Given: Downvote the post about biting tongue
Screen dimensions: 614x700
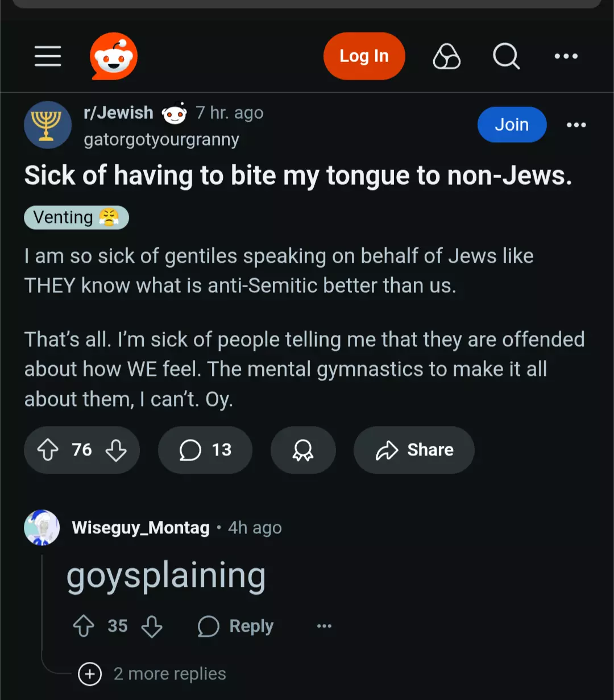Looking at the screenshot, I should tap(116, 450).
